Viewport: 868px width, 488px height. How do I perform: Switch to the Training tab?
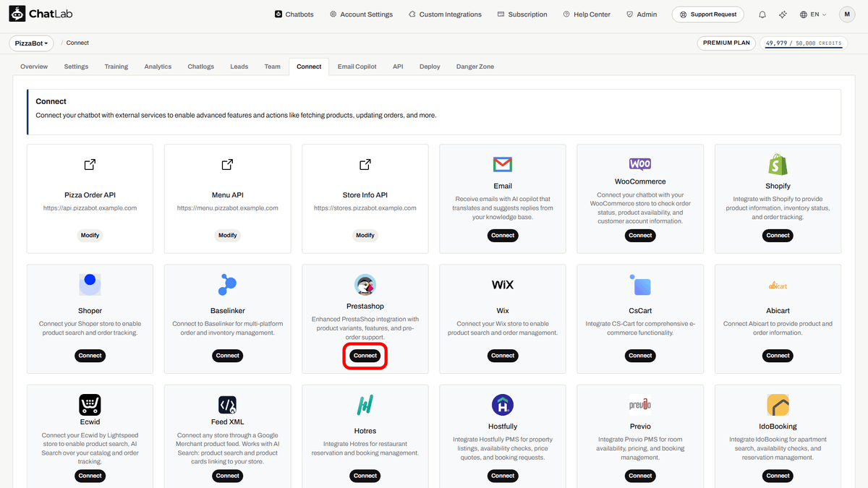tap(116, 67)
